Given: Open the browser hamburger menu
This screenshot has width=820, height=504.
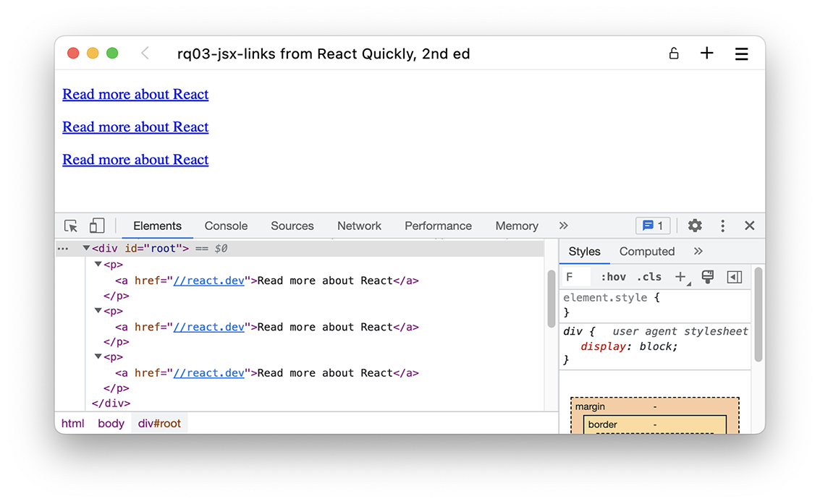Looking at the screenshot, I should point(741,54).
